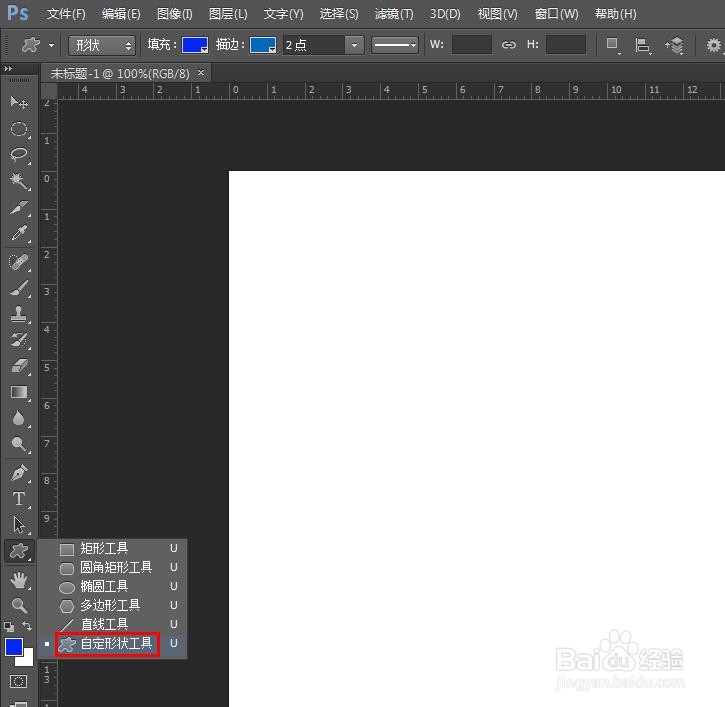The height and width of the screenshot is (707, 725).
Task: Select the Dodge tool
Action: [19, 444]
